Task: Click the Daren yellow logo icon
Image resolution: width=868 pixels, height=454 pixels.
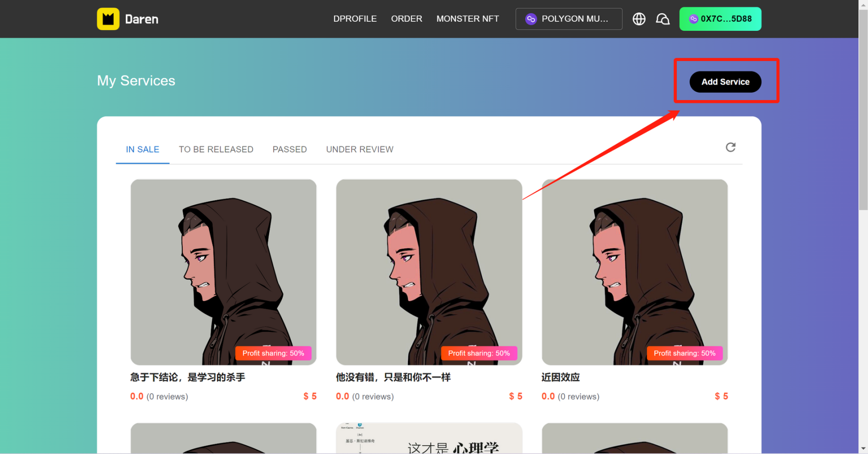Action: [x=108, y=19]
